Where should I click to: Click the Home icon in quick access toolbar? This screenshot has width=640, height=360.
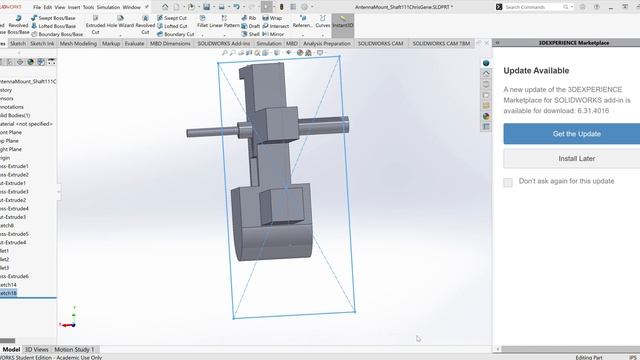coord(165,7)
